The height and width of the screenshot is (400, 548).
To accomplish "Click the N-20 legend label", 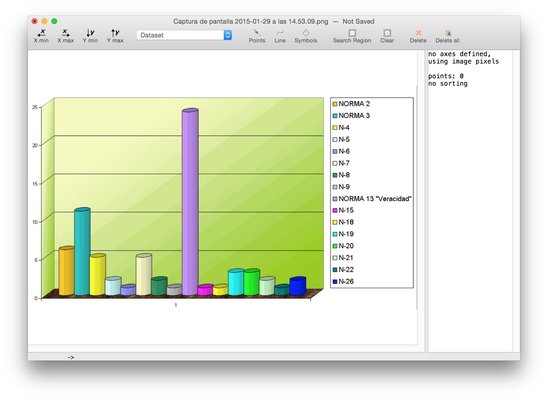I will click(346, 246).
